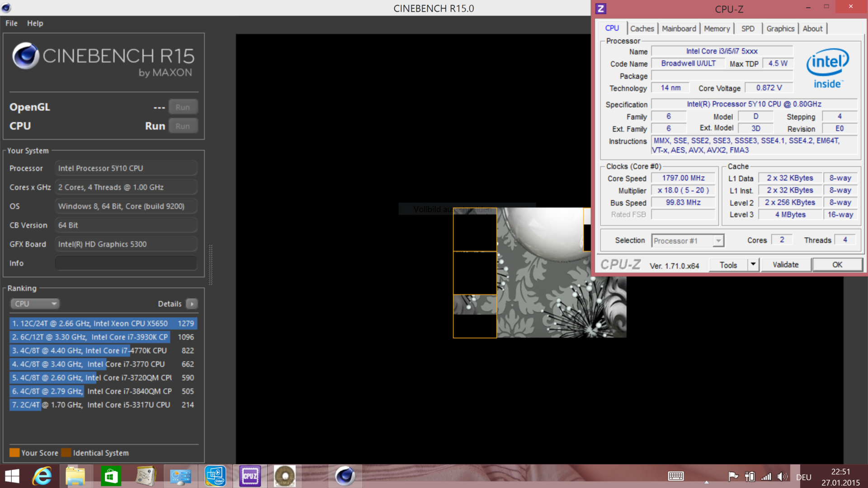Screen dimensions: 868x488
Task: Open the Windows Store taskbar icon
Action: (x=111, y=476)
